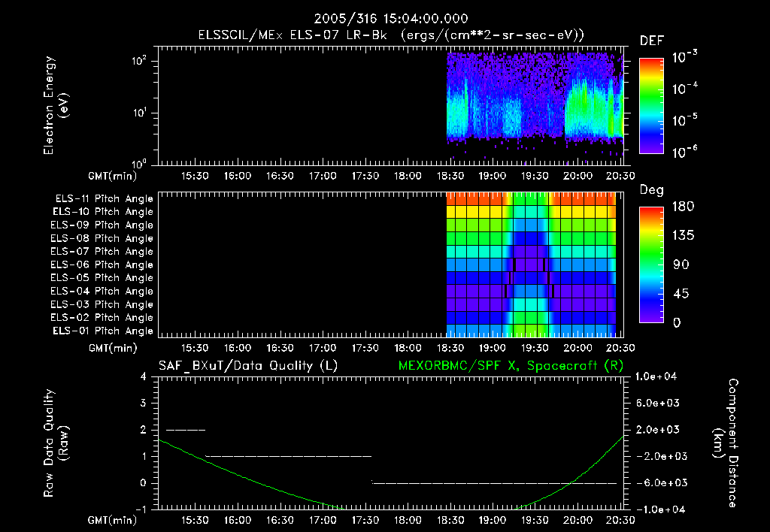The height and width of the screenshot is (532, 770).
Task: Select the Electron Energy (eV) axis label
Action: click(x=56, y=105)
